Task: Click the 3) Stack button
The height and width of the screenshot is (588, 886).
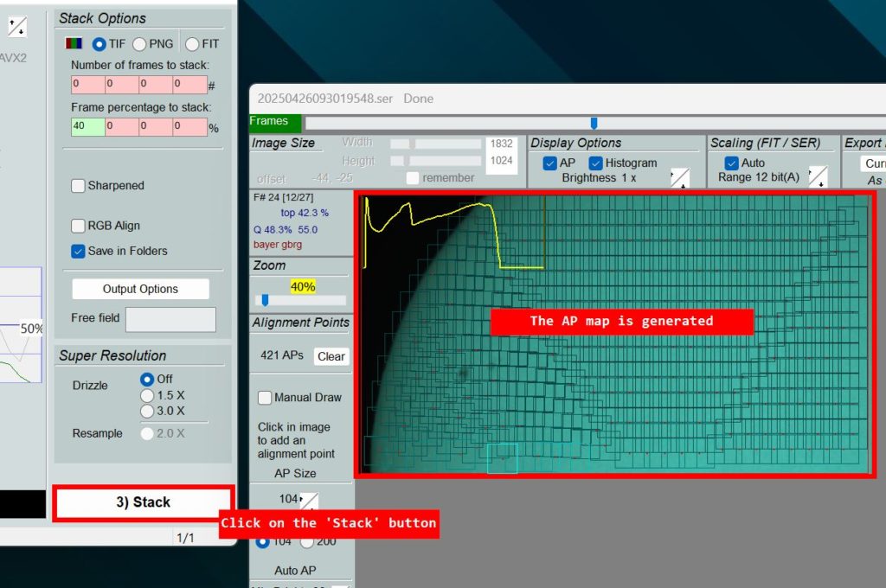Action: click(144, 502)
